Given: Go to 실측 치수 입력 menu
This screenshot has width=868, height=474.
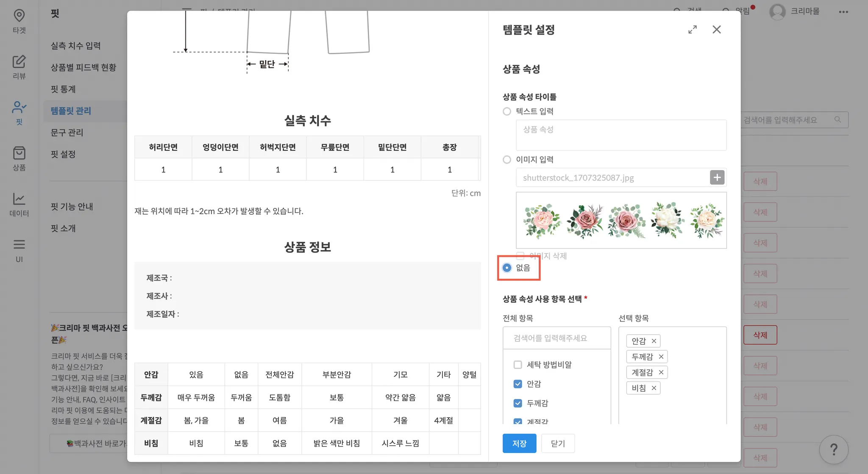Looking at the screenshot, I should (76, 46).
